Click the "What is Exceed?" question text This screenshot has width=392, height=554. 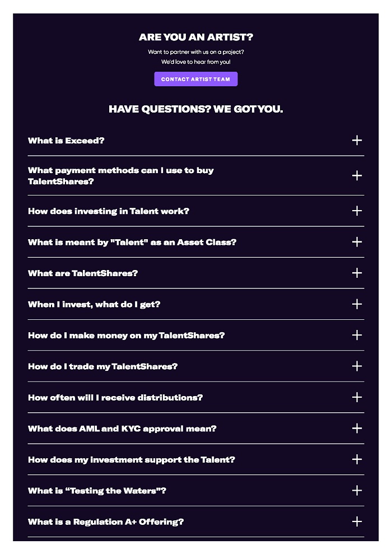tap(66, 141)
